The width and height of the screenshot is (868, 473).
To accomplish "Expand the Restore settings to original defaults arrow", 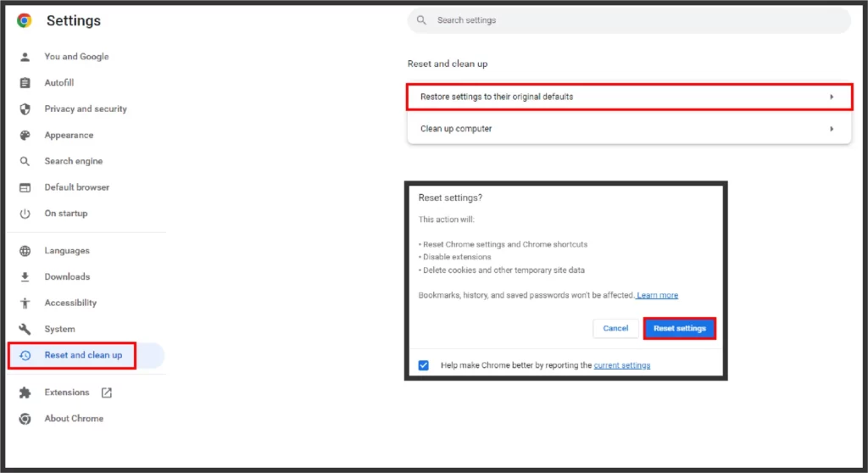I will 832,97.
